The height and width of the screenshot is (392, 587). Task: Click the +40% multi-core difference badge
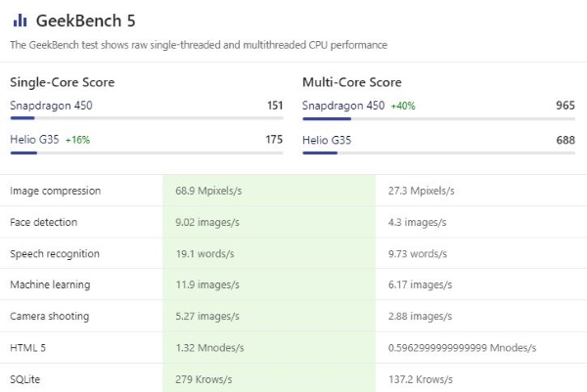coord(404,106)
